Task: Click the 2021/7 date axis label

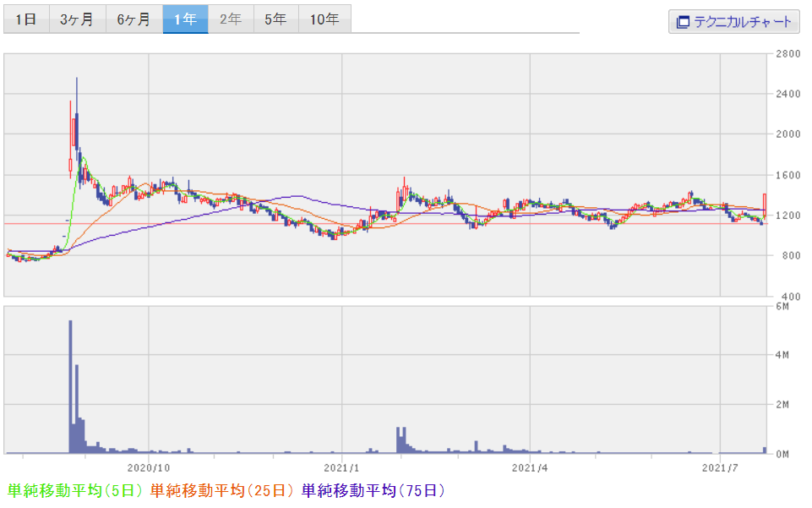Action: (x=720, y=467)
